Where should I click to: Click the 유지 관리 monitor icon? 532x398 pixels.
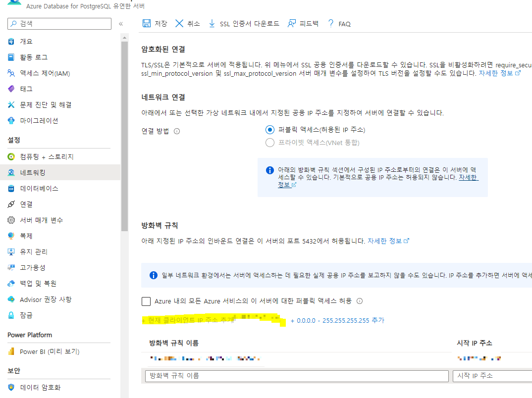(x=11, y=251)
